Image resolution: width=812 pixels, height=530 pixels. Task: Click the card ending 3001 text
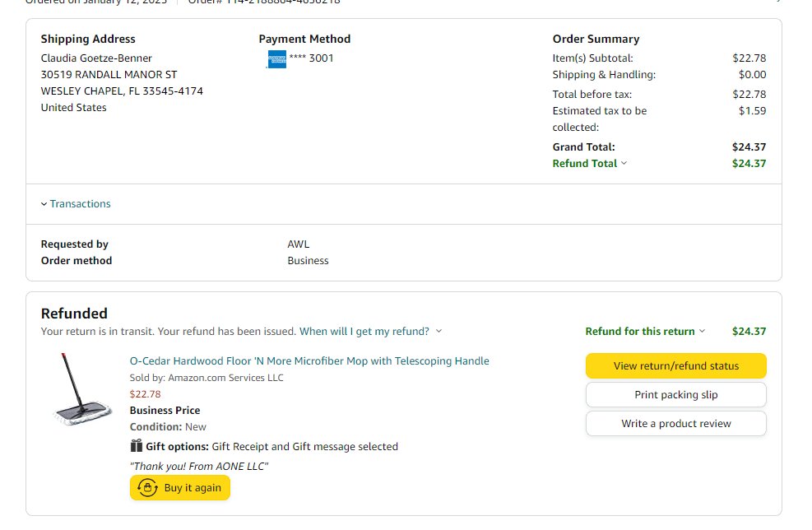point(311,58)
